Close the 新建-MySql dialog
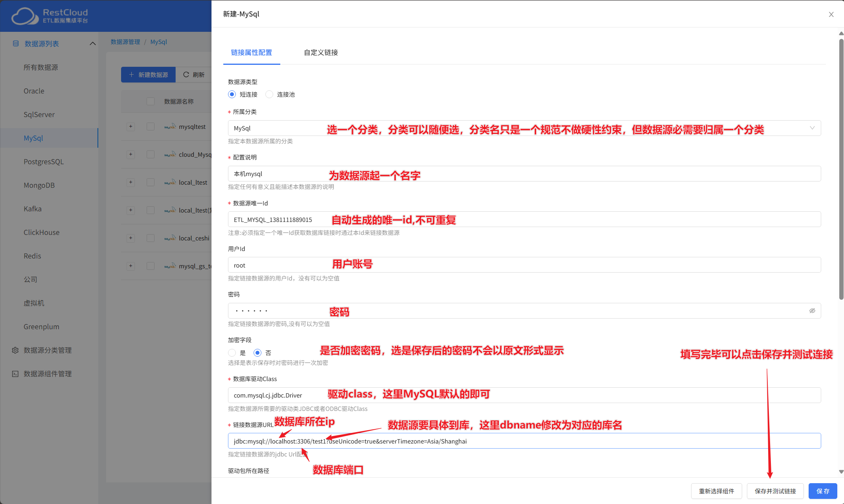 (x=831, y=15)
